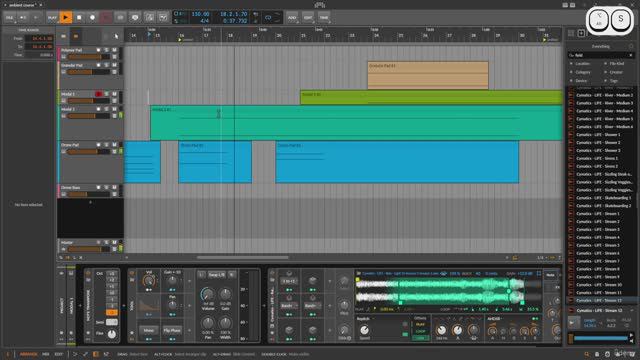Expand File Kind filter in browser
This screenshot has width=640, height=360.
tap(615, 64)
